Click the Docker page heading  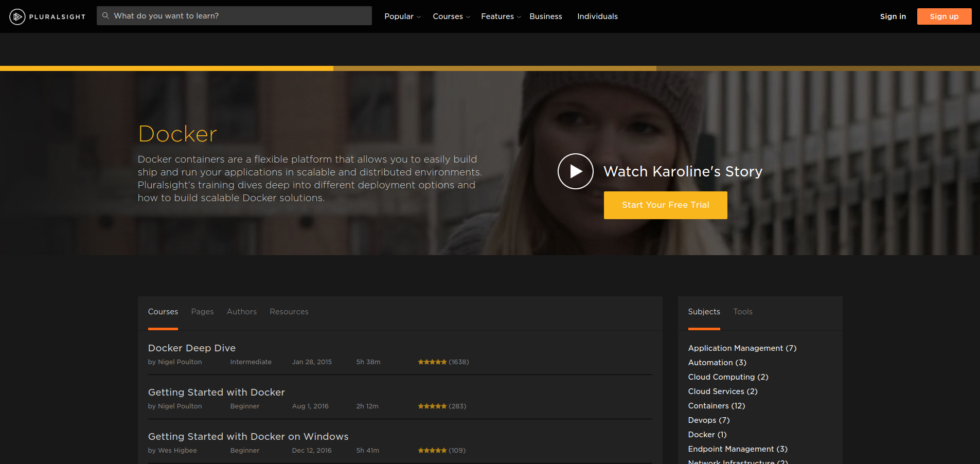(177, 134)
